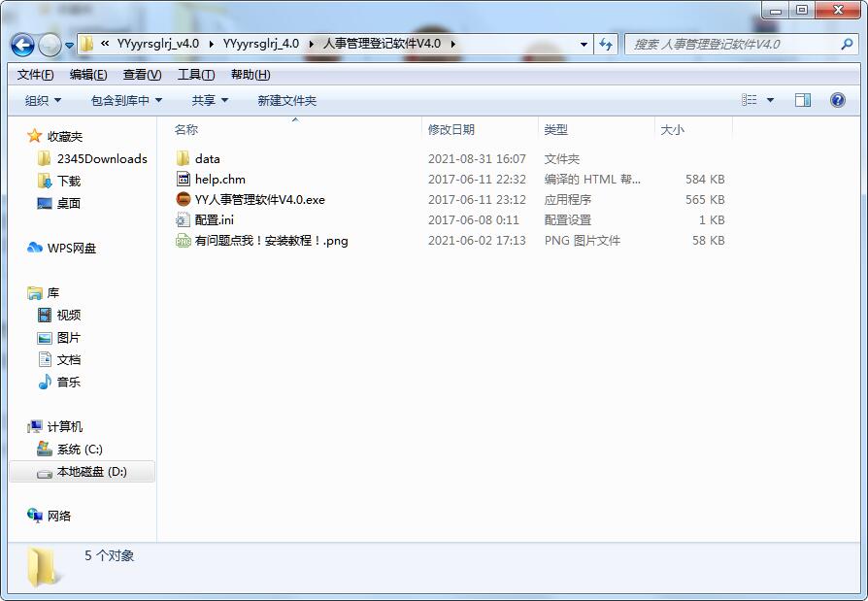Open the 共享 dropdown

pyautogui.click(x=210, y=101)
